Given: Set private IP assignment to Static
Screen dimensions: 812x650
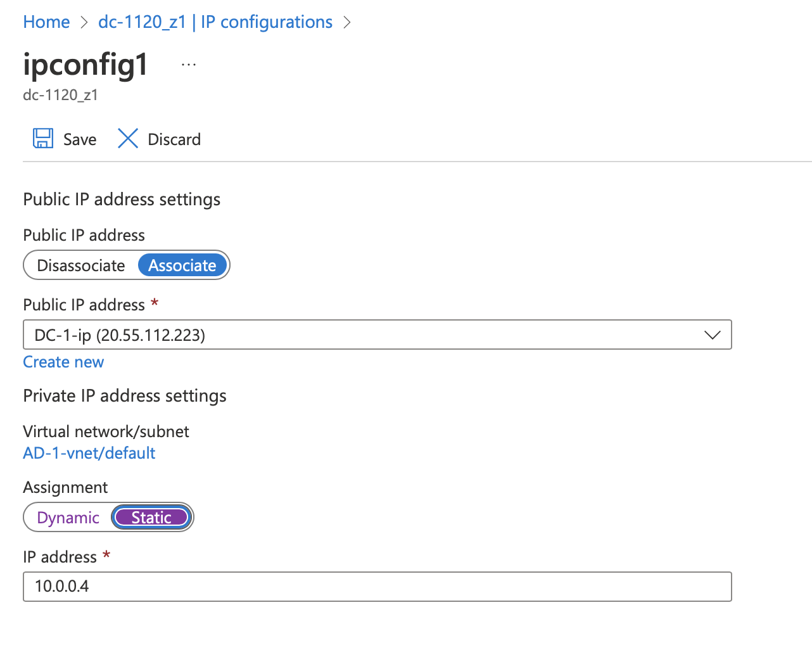Looking at the screenshot, I should [151, 517].
